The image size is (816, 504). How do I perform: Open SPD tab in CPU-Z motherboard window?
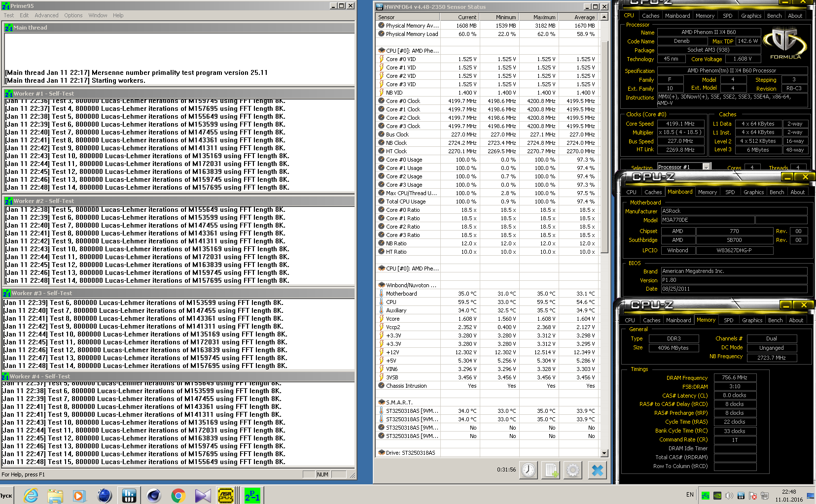730,192
